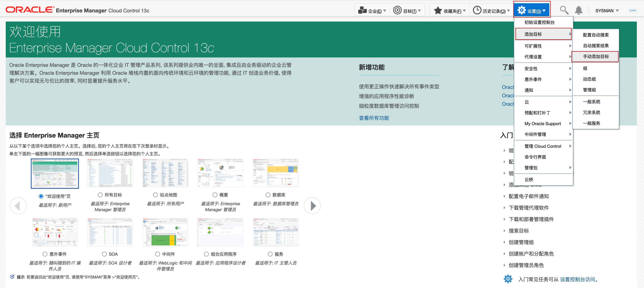Open the notifications bell icon
Image resolution: width=644 pixels, height=288 pixels.
tap(579, 10)
